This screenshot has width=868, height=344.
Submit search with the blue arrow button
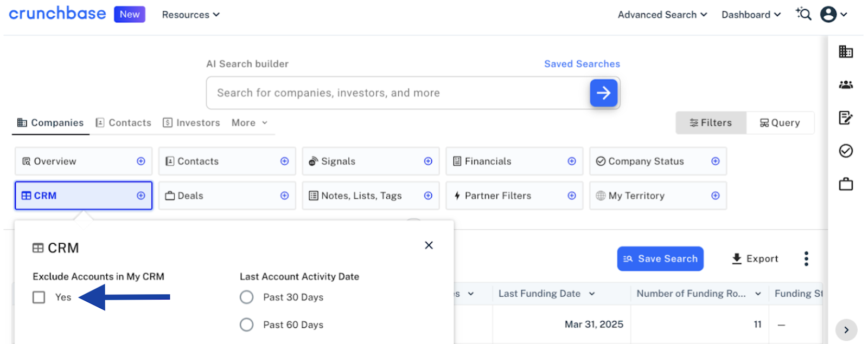coord(604,93)
